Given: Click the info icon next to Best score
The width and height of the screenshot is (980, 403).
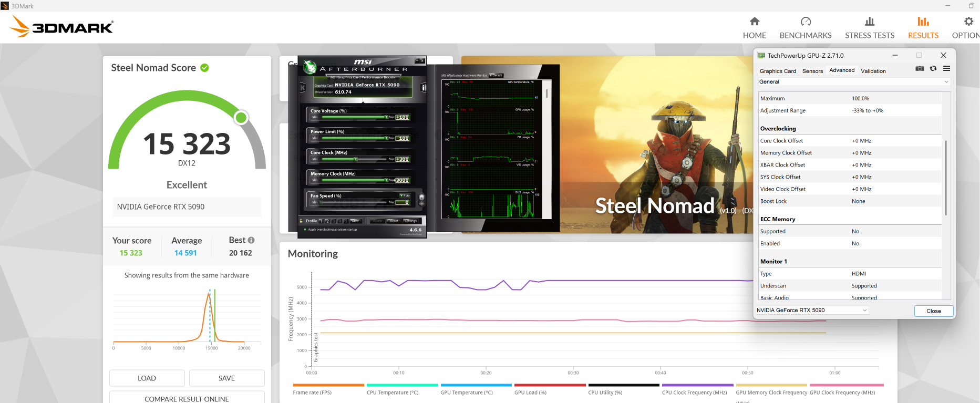Looking at the screenshot, I should pos(251,240).
